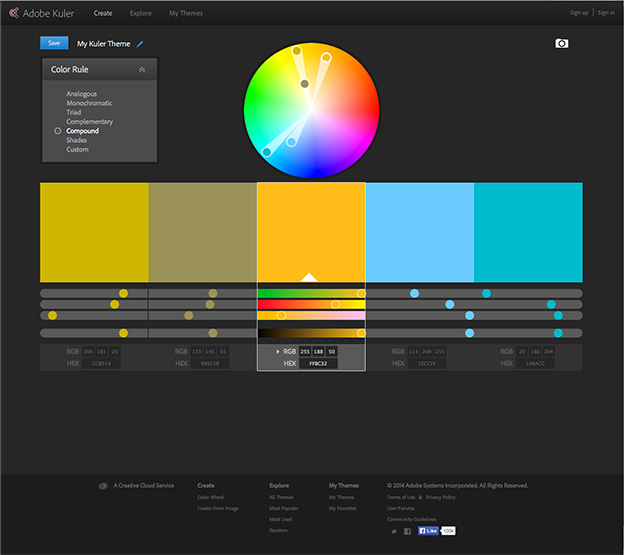Open the Create tab
Viewport: 624px width, 555px height.
[x=103, y=13]
